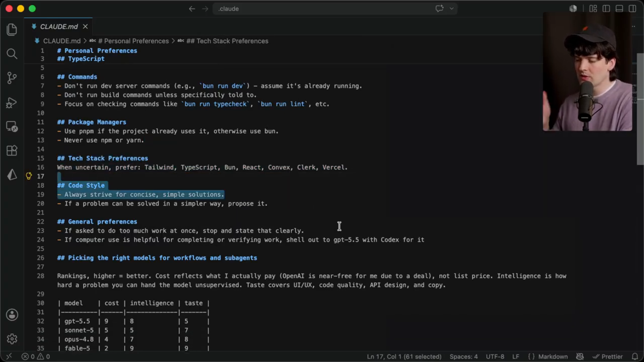Select the CLAUDE.md editor tab
Screen dimensions: 644x362
(x=59, y=27)
